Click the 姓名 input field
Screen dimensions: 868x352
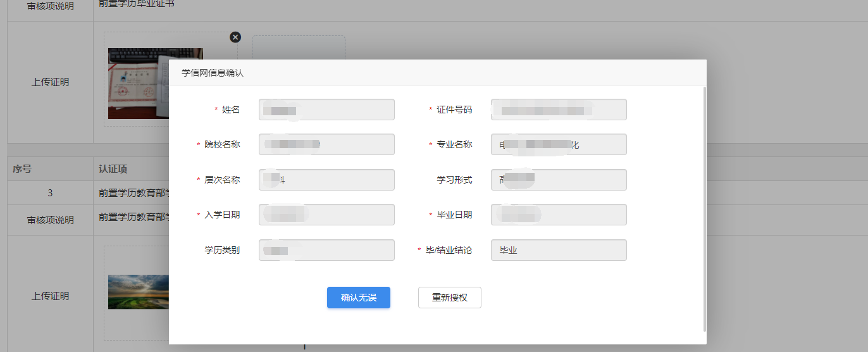(x=326, y=110)
